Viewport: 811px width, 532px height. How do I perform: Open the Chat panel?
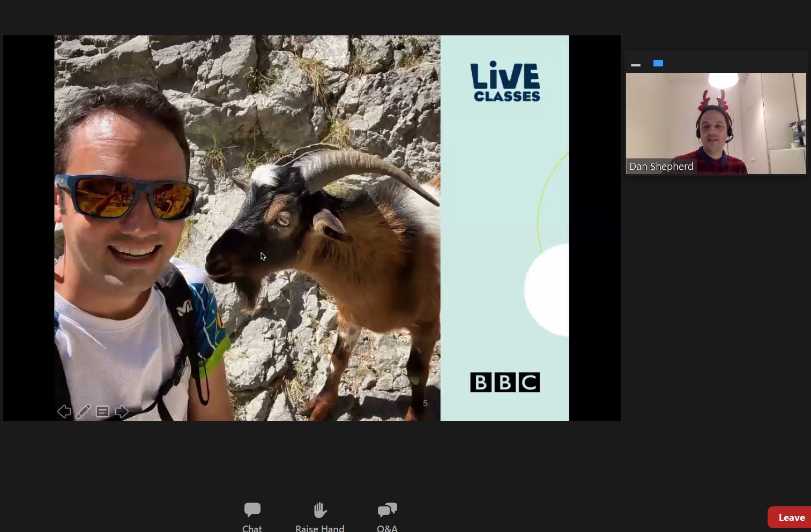click(252, 517)
